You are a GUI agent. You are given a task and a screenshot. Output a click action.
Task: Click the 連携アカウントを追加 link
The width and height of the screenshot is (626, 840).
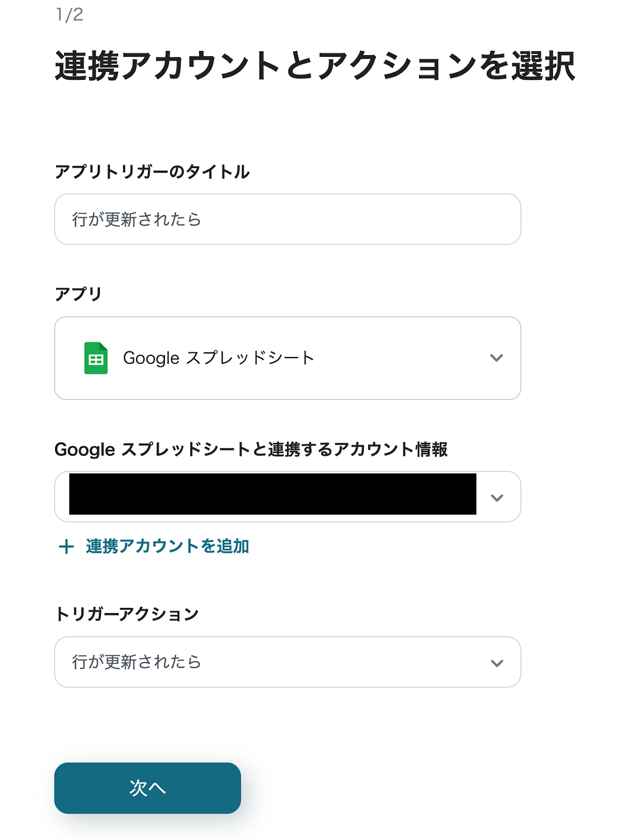[x=167, y=547]
